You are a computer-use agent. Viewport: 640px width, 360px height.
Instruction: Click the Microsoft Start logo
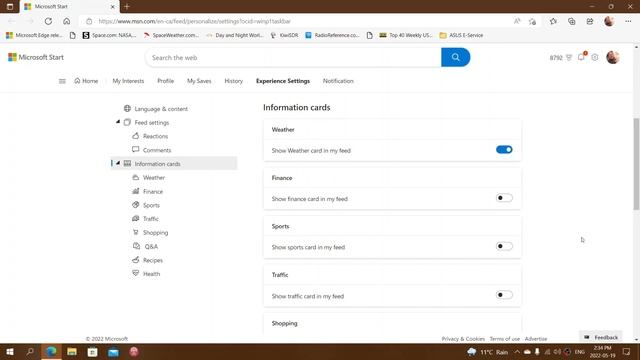pyautogui.click(x=36, y=57)
